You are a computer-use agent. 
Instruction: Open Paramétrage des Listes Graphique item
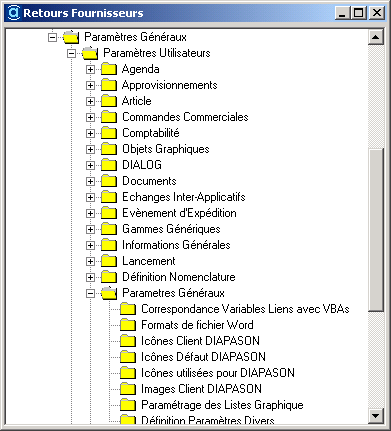coord(222,405)
